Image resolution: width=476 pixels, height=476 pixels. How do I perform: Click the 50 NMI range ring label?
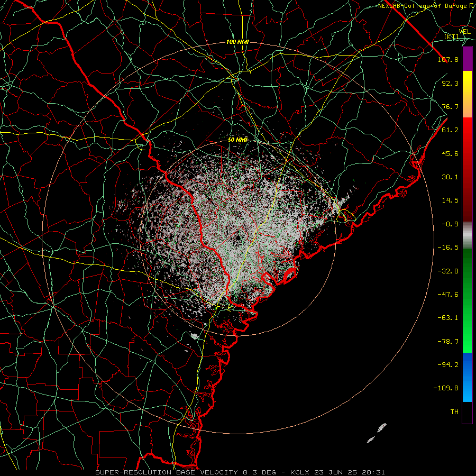tap(237, 140)
